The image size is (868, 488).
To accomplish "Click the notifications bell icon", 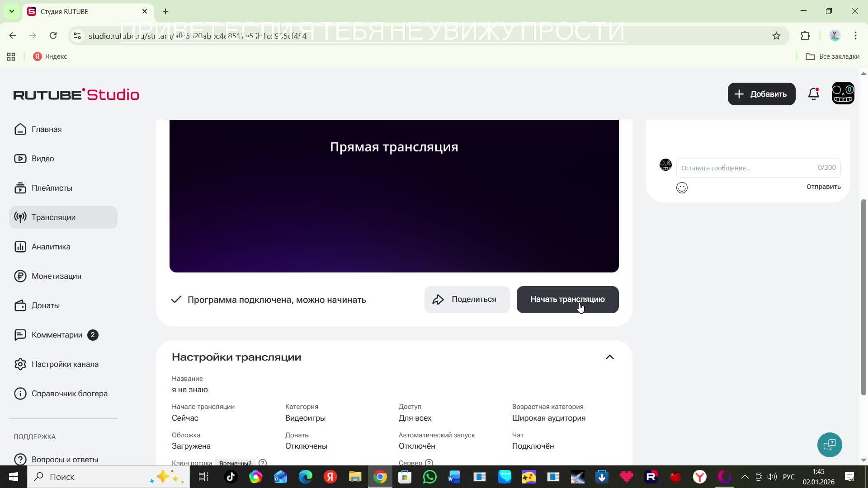I will point(813,94).
